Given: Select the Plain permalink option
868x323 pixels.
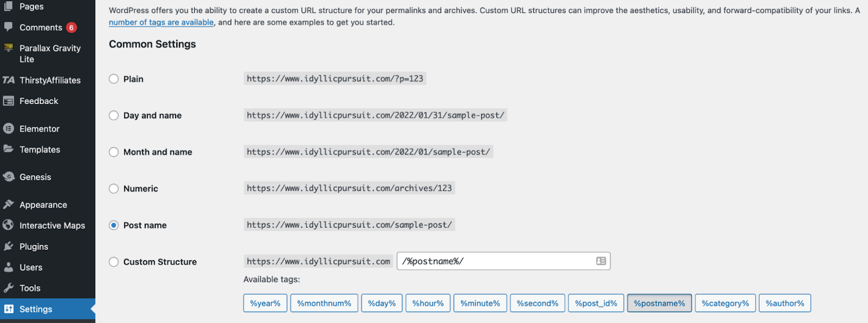Looking at the screenshot, I should (114, 79).
